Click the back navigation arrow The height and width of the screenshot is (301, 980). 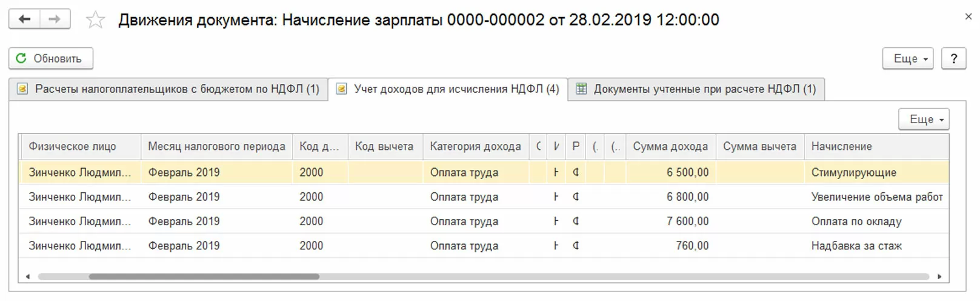pos(24,19)
